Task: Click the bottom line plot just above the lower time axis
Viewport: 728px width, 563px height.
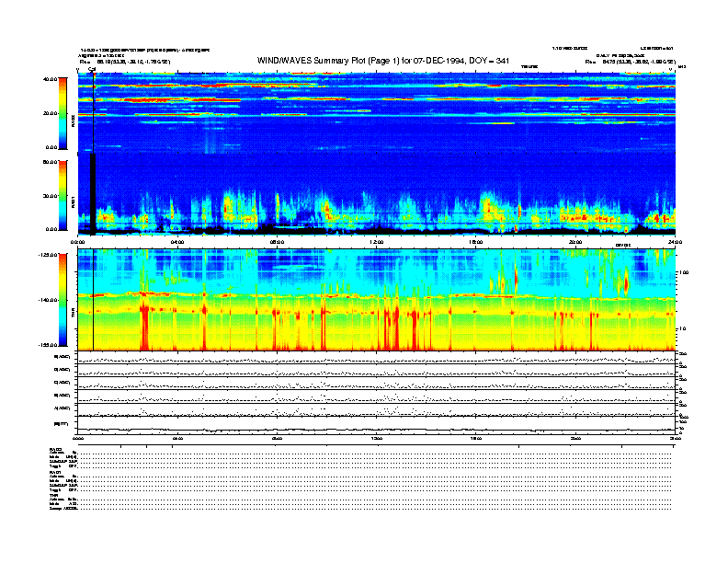Action: coord(377,428)
